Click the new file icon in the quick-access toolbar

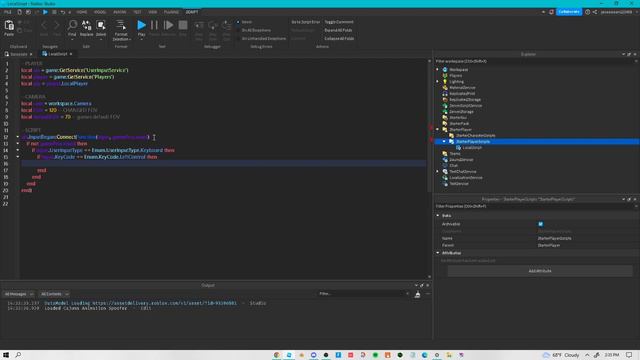[x=19, y=12]
